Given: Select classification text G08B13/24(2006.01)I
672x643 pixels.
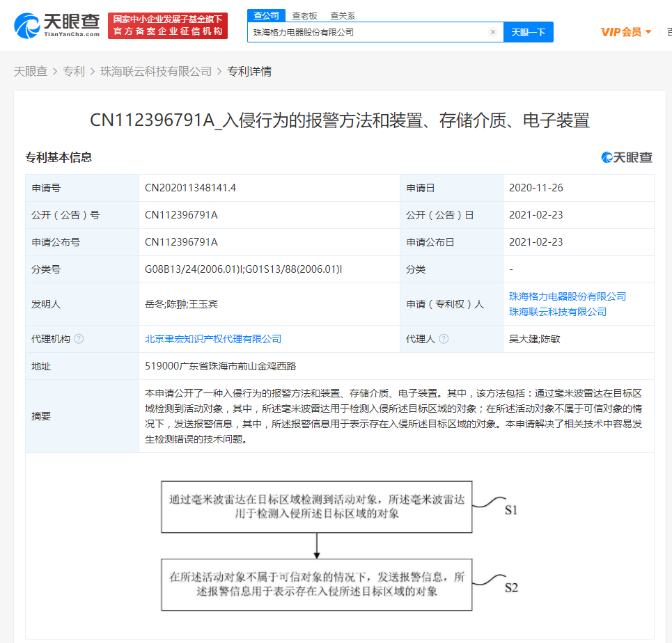Looking at the screenshot, I should coord(194,269).
